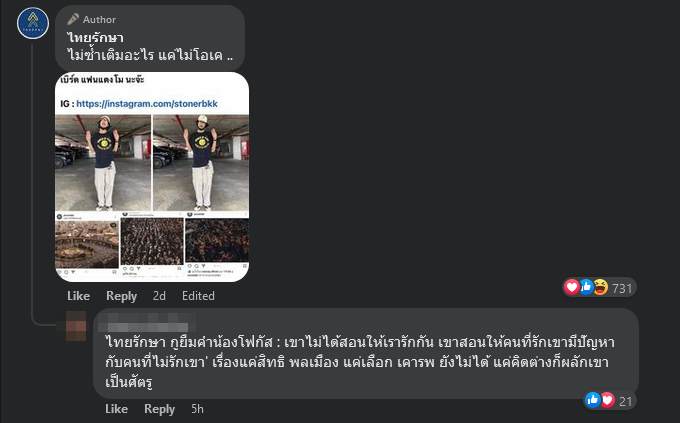The width and height of the screenshot is (680, 423).
Task: Open the attached image with instagram.com/stonerbkk text
Action: (152, 177)
